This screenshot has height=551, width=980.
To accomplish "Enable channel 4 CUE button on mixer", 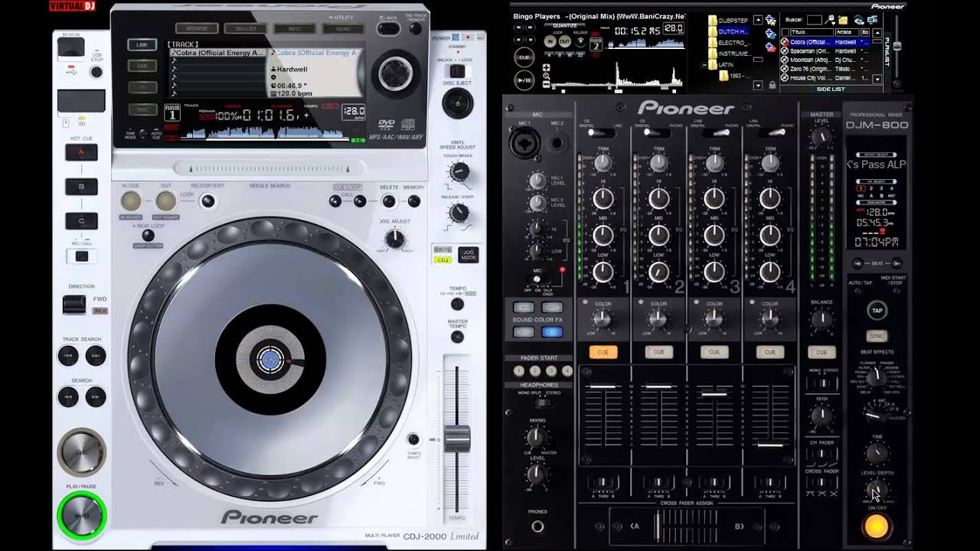I will coord(770,352).
